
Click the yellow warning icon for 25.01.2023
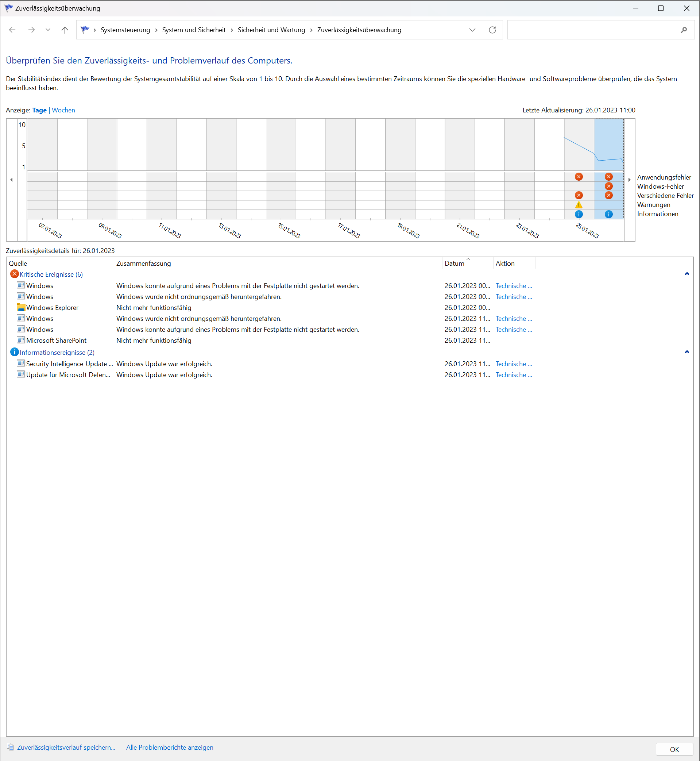pyautogui.click(x=579, y=205)
